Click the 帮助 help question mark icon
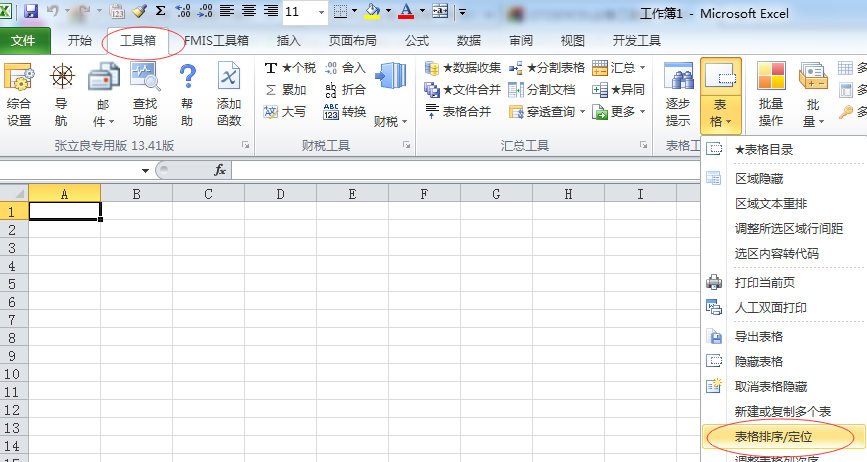The image size is (867, 462). [187, 95]
